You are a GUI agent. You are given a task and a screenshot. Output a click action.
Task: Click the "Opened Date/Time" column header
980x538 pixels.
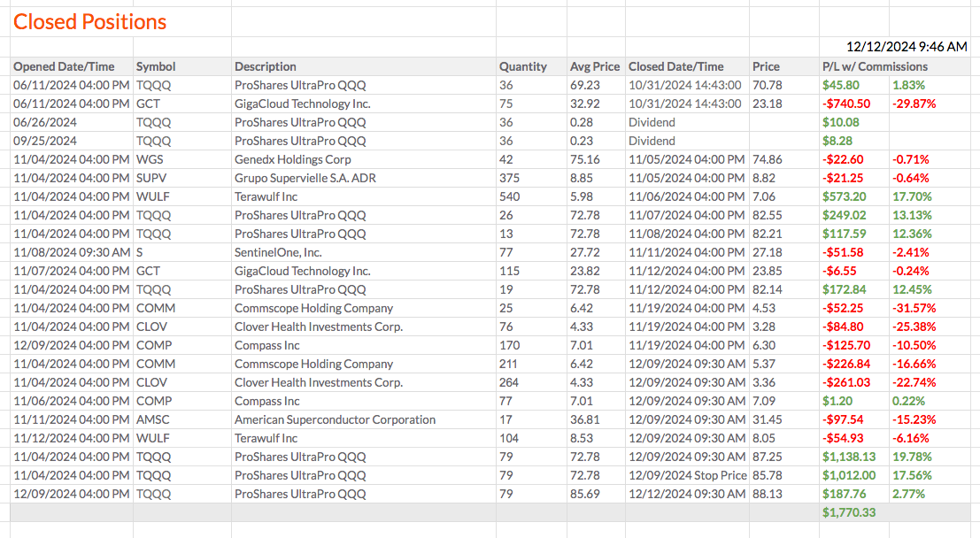tap(65, 66)
